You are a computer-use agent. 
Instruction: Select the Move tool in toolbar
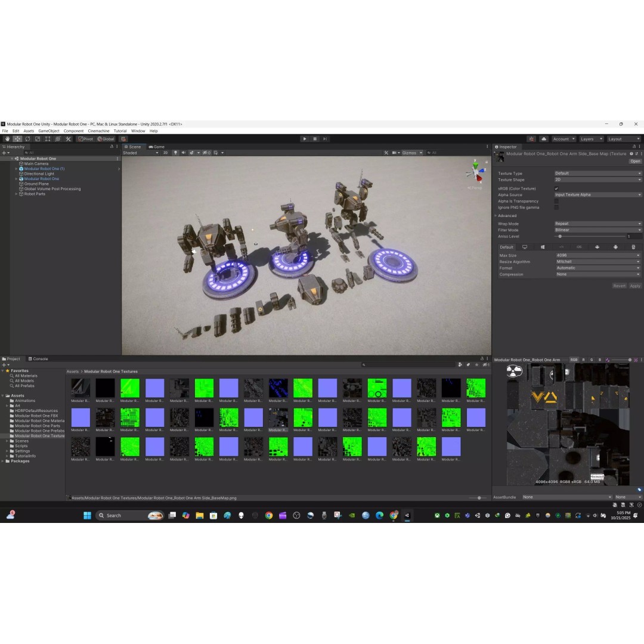pyautogui.click(x=17, y=139)
